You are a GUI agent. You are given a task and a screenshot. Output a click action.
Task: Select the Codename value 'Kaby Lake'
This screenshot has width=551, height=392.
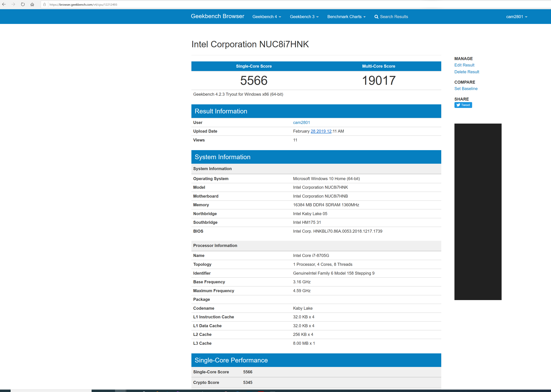point(303,308)
